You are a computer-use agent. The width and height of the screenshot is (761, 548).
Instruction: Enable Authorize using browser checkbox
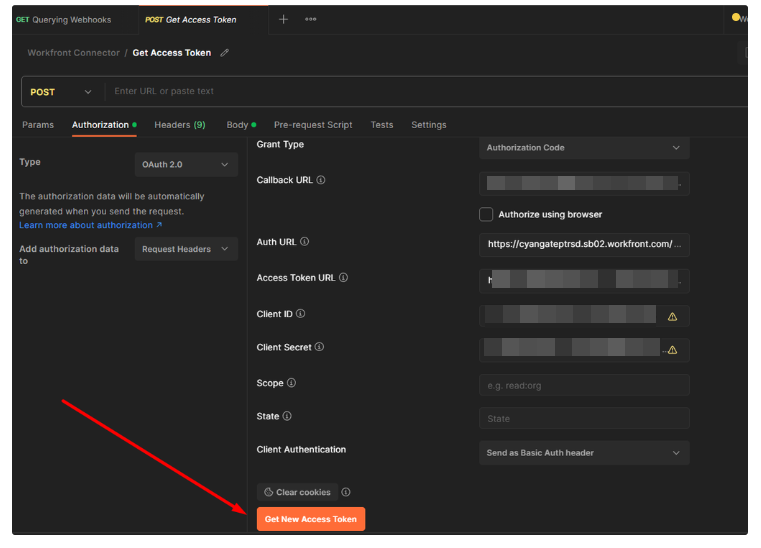[x=486, y=214]
